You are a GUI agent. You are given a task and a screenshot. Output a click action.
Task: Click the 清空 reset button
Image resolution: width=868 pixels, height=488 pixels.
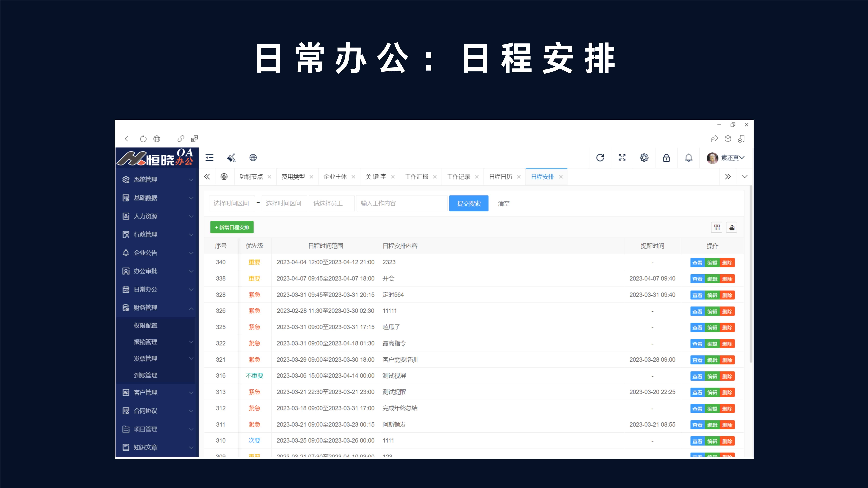point(504,203)
